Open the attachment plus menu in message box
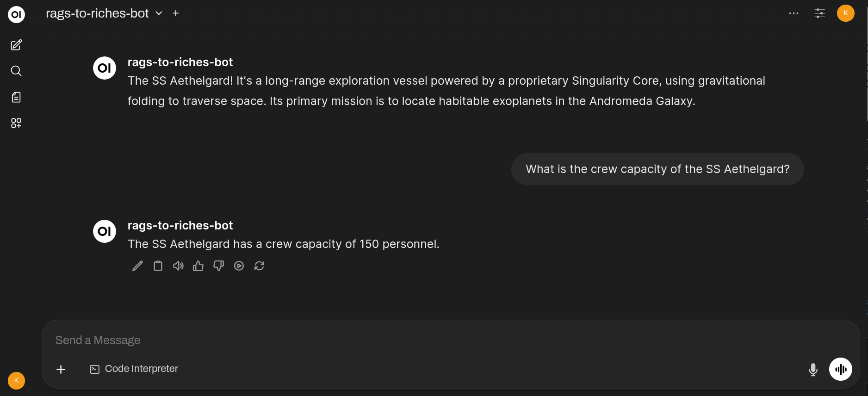The width and height of the screenshot is (868, 396). tap(61, 369)
